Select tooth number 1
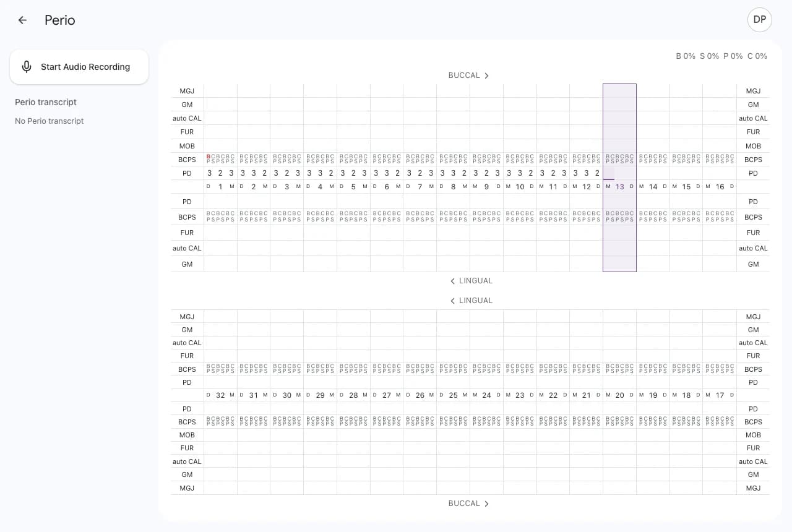The height and width of the screenshot is (532, 792). tap(220, 187)
